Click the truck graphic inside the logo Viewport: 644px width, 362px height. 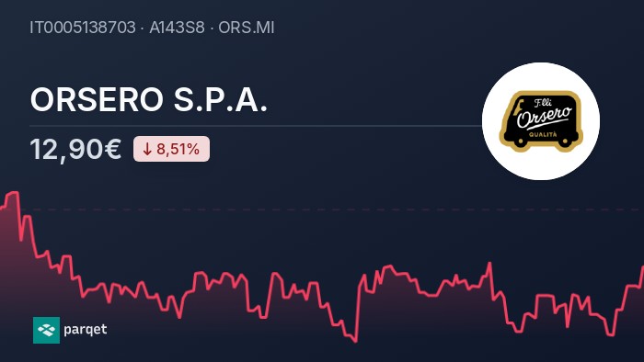coord(541,121)
